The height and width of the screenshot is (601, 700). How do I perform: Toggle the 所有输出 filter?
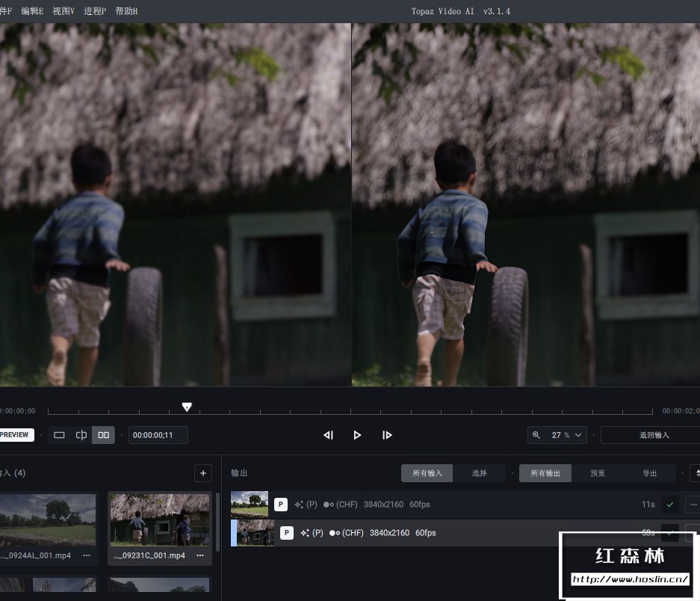(545, 473)
